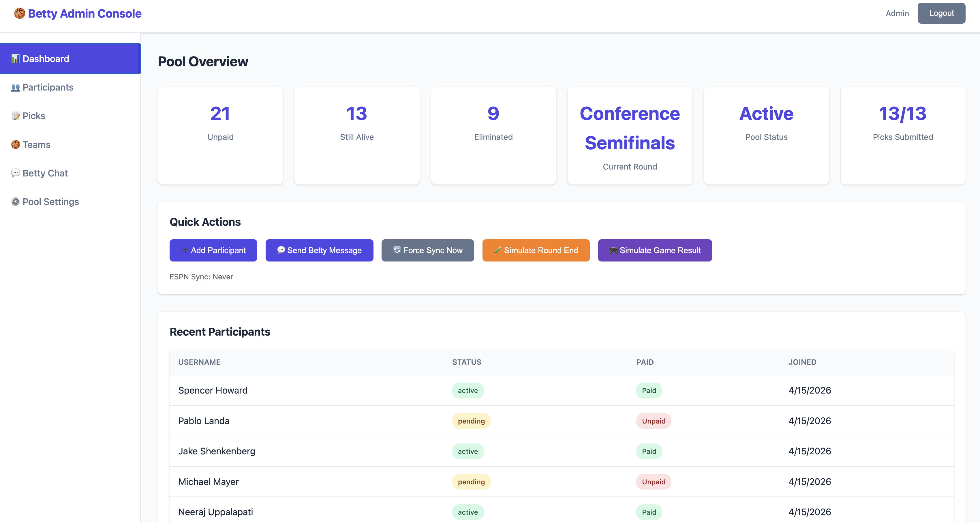Click Pablo Landa's Unpaid badge
The image size is (980, 523).
654,421
